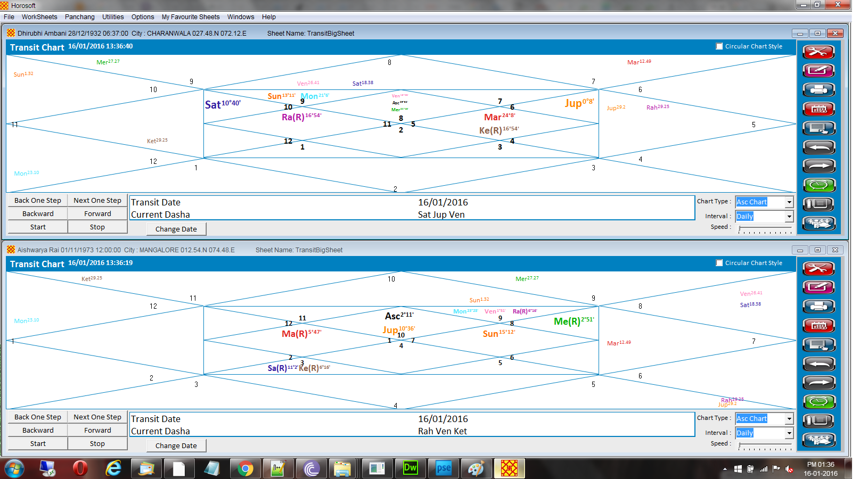
Task: Click Change Date in Dhirubhi Ambani sheet
Action: coord(176,229)
